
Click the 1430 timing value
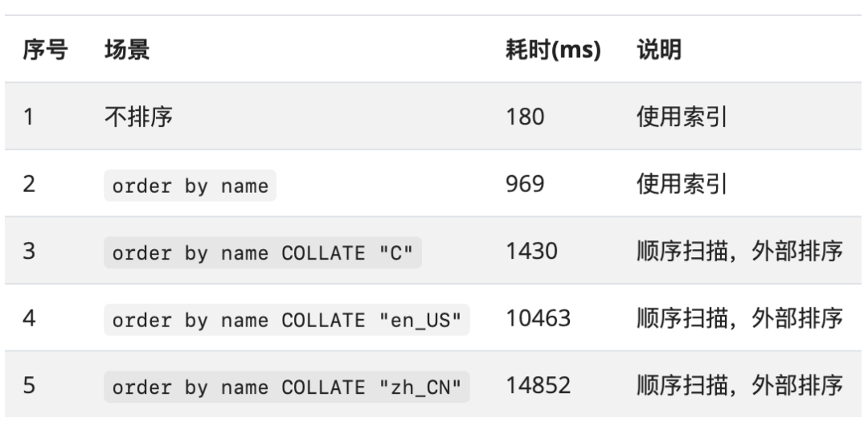pyautogui.click(x=531, y=252)
